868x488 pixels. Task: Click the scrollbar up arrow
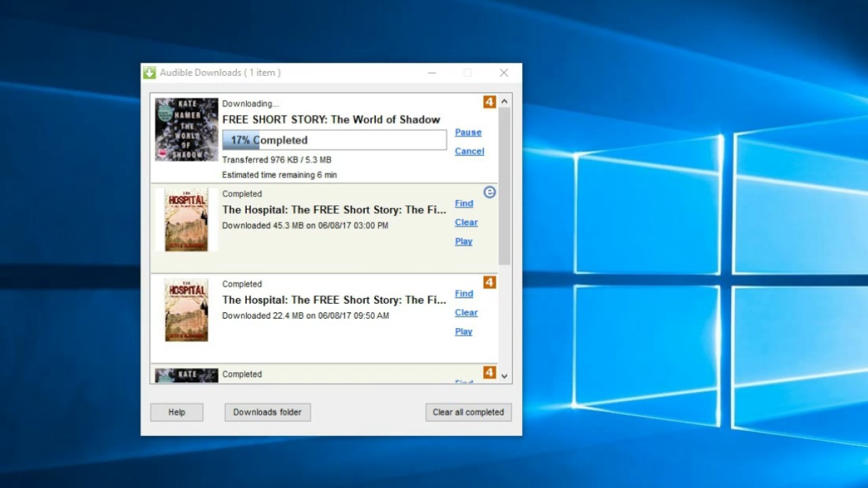(505, 101)
